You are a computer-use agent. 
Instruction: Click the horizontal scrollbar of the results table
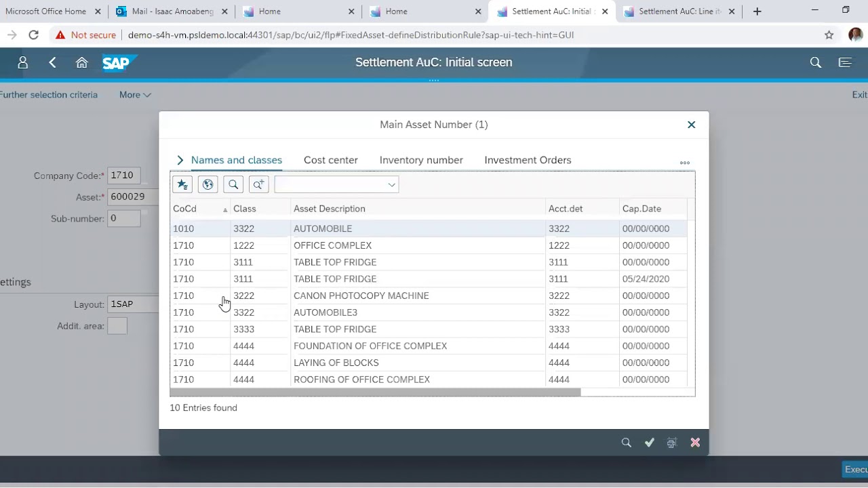coord(376,392)
